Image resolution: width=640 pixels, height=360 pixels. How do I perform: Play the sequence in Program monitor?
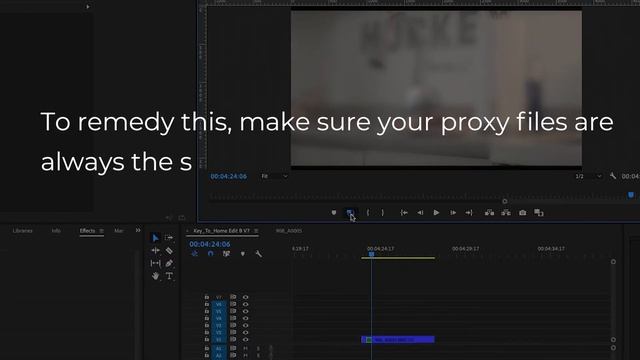pos(436,213)
